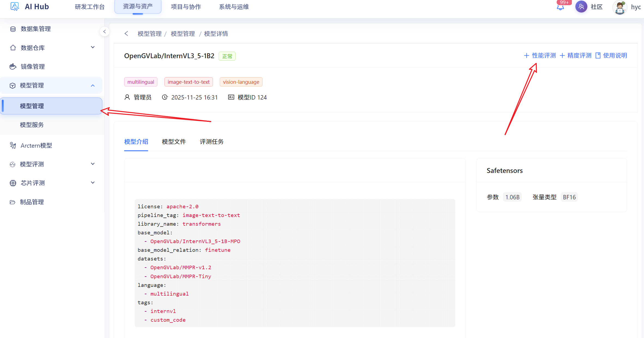The height and width of the screenshot is (338, 644).
Task: Expand the model evaluation menu chevron
Action: [93, 164]
